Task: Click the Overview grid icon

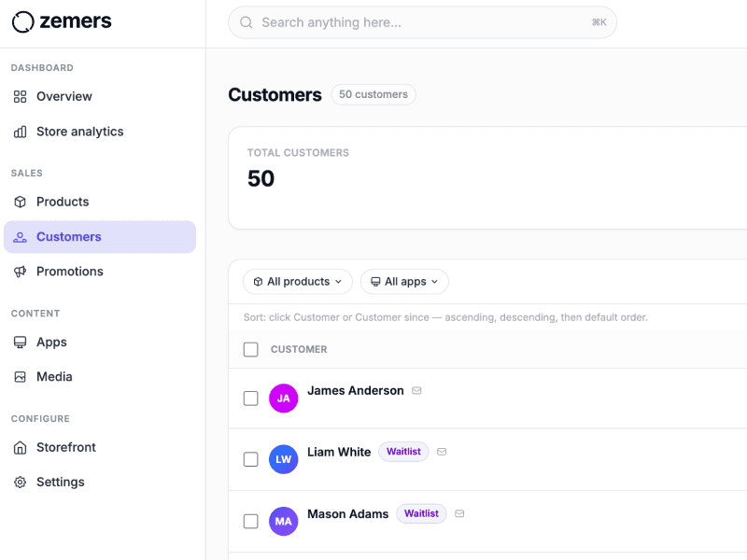Action: (x=20, y=97)
